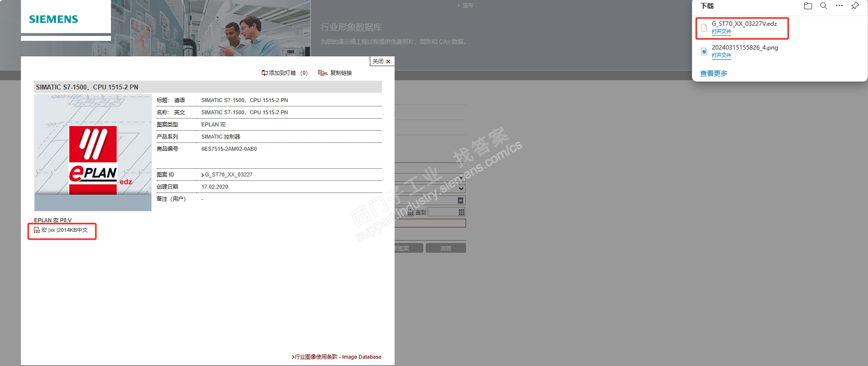Click the 图案类型 value EPLAN 宏

[x=214, y=124]
